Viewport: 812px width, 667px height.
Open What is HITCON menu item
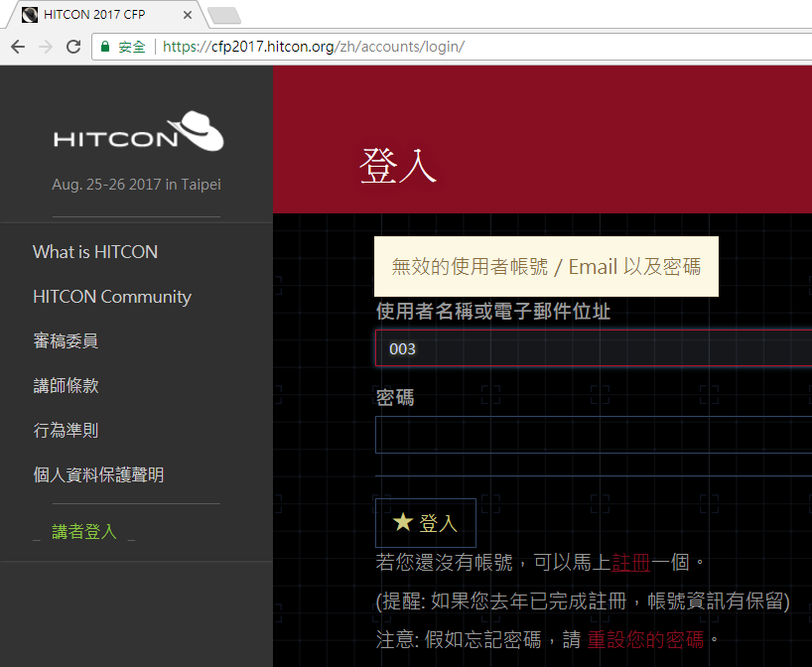click(x=95, y=252)
